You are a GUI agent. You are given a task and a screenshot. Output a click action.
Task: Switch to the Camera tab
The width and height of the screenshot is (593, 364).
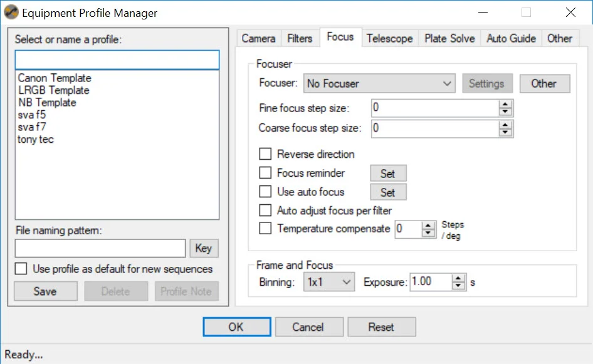pos(259,38)
